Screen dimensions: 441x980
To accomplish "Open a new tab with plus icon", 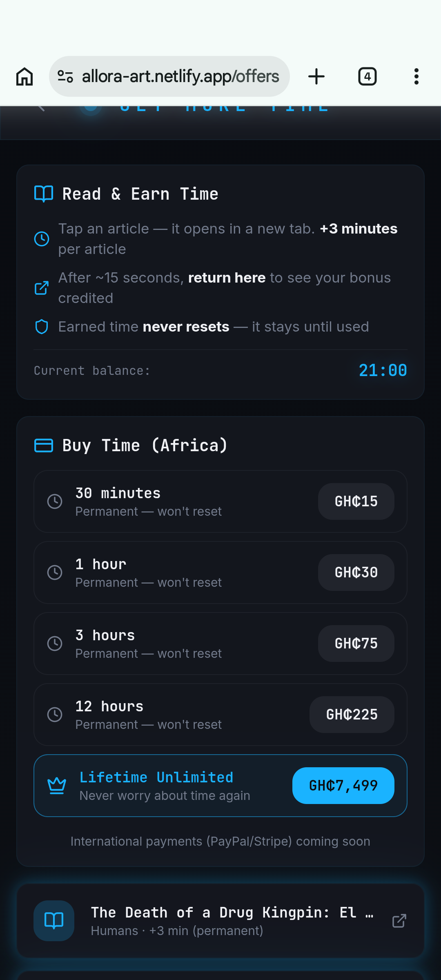I will (x=316, y=76).
